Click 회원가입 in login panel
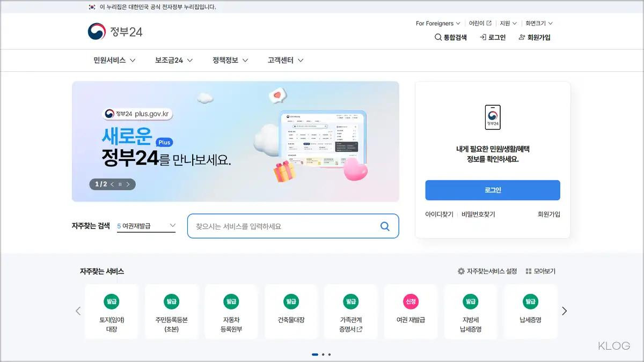644x362 pixels. coord(549,215)
